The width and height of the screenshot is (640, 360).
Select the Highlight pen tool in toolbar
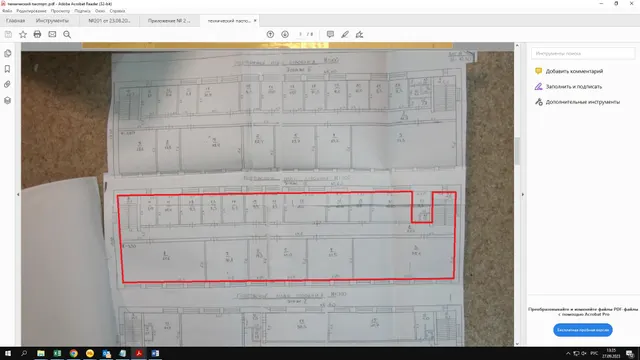[345, 34]
